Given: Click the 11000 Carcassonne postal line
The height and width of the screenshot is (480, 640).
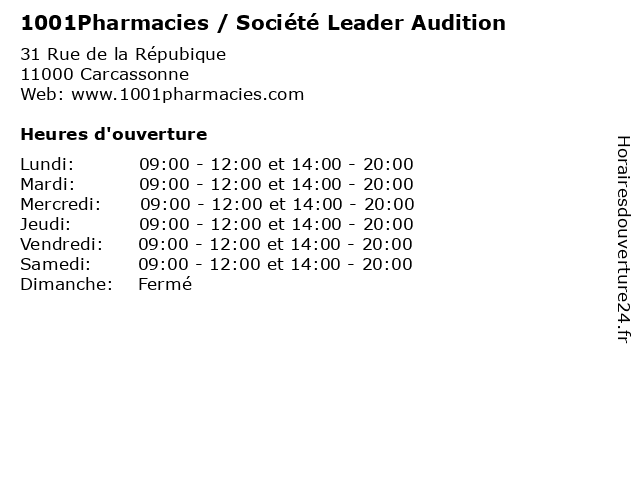Looking at the screenshot, I should pyautogui.click(x=105, y=74).
